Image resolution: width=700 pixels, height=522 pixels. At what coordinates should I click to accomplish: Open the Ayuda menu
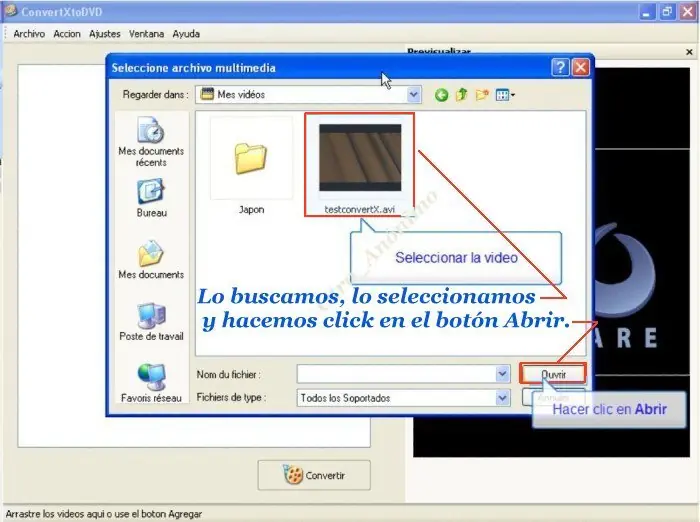(x=186, y=34)
